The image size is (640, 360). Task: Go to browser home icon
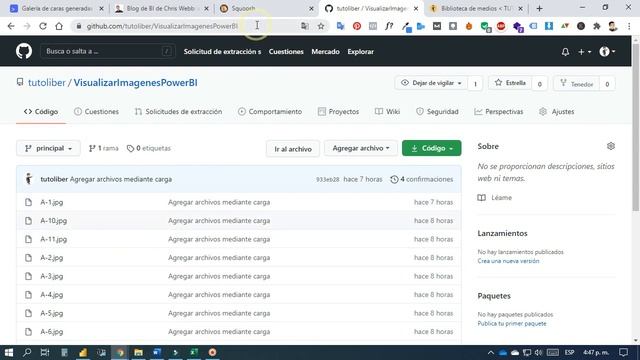point(59,26)
